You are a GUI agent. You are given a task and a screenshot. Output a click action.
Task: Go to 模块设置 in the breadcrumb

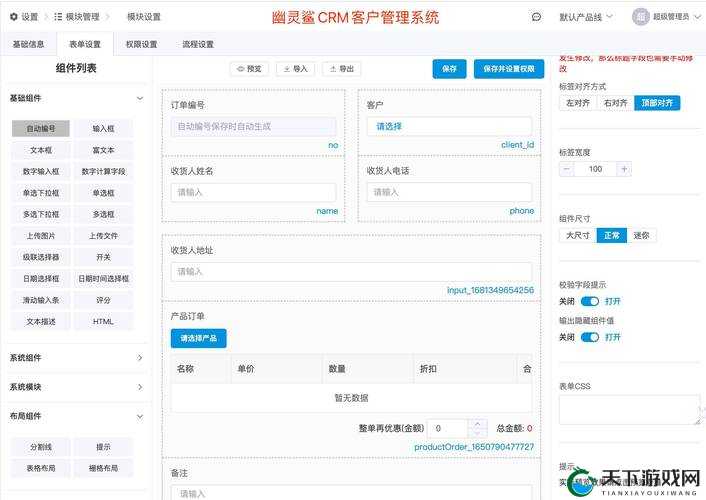144,17
